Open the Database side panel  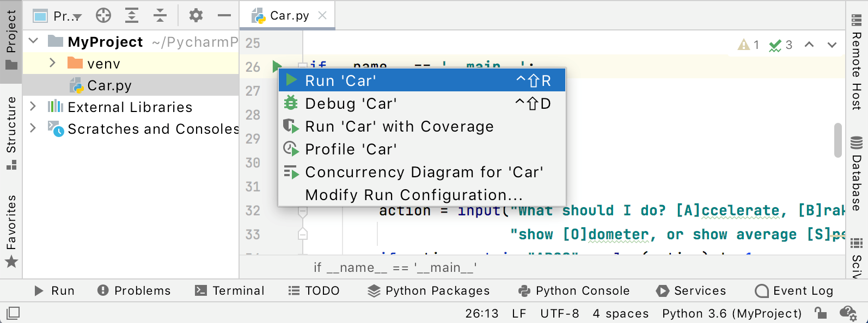click(857, 174)
